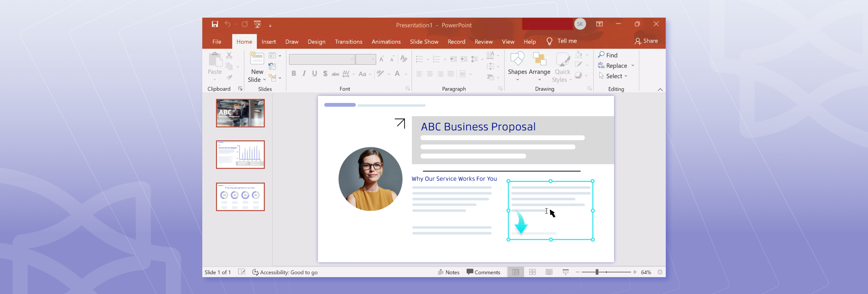Switch to the Design tab
This screenshot has height=294, width=868.
tap(316, 42)
